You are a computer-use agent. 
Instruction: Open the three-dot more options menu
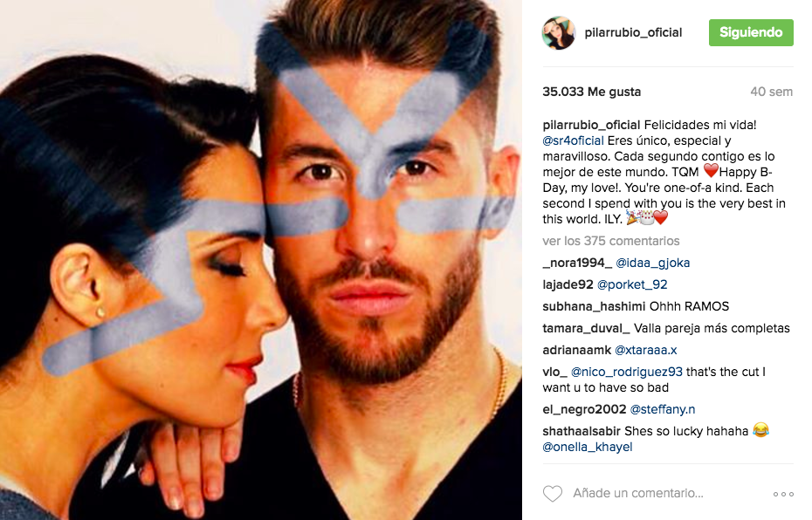point(783,494)
